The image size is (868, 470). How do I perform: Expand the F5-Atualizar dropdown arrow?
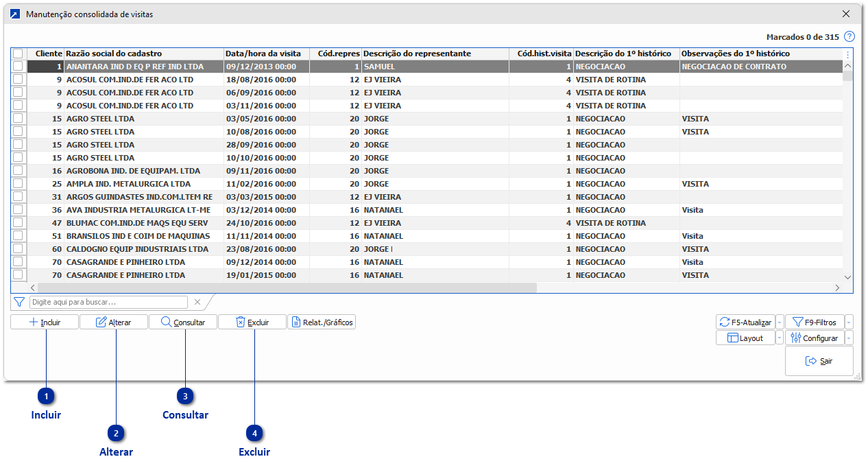coord(780,322)
